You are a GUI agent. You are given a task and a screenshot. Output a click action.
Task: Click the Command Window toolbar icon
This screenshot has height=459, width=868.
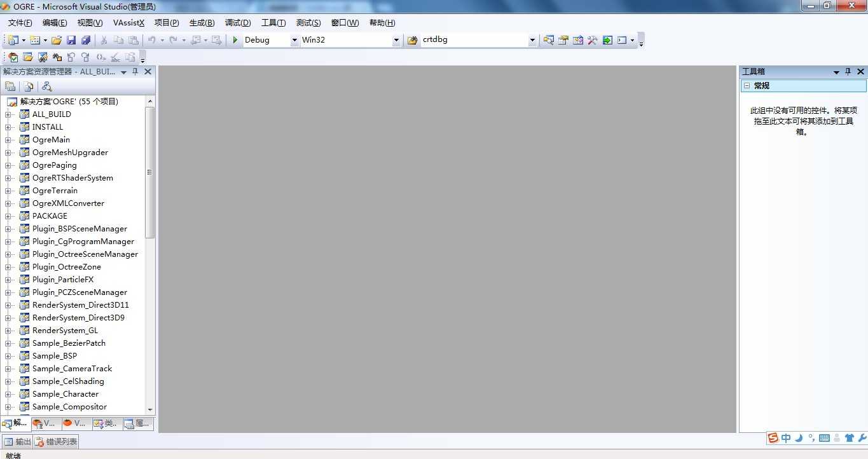click(622, 40)
